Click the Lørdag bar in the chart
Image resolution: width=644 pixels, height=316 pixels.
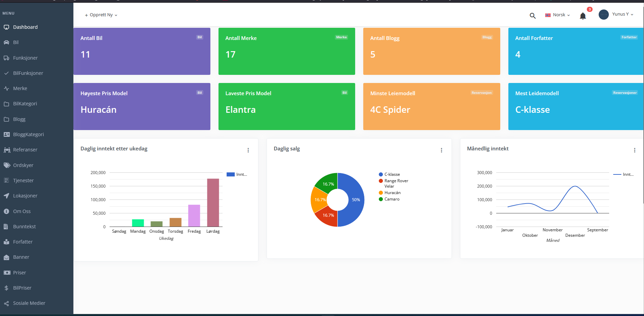point(213,202)
